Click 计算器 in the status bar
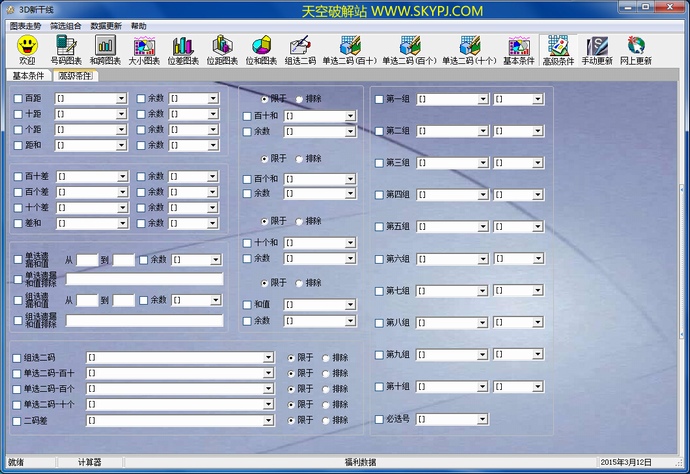Screen dimensions: 690x474 pyautogui.click(x=90, y=462)
